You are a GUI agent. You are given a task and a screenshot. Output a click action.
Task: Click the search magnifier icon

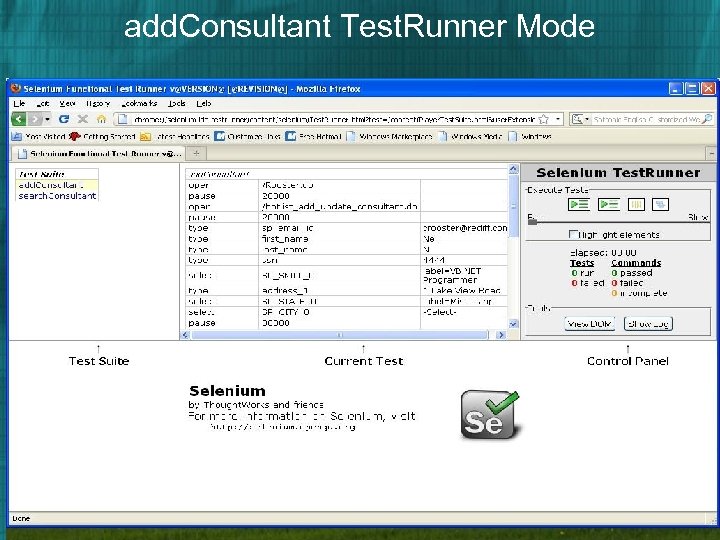[x=707, y=119]
